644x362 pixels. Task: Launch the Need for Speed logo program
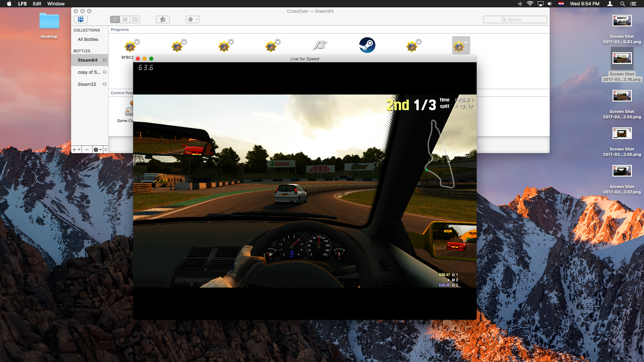pos(320,45)
